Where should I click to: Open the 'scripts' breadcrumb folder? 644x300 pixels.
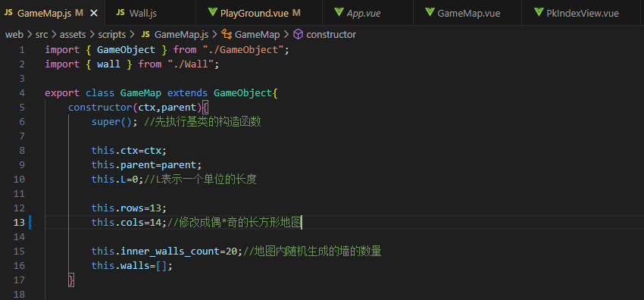(111, 35)
